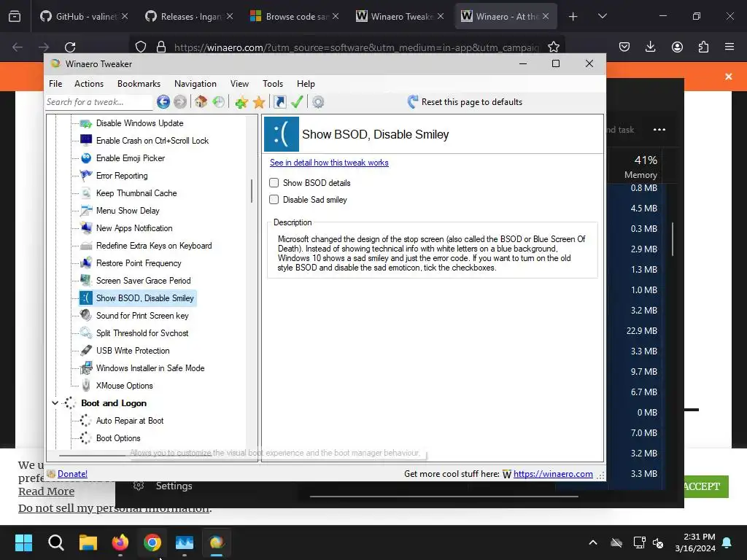Go back with the blue arrow toolbar icon
Viewport: 747px width, 560px height.
click(x=163, y=102)
